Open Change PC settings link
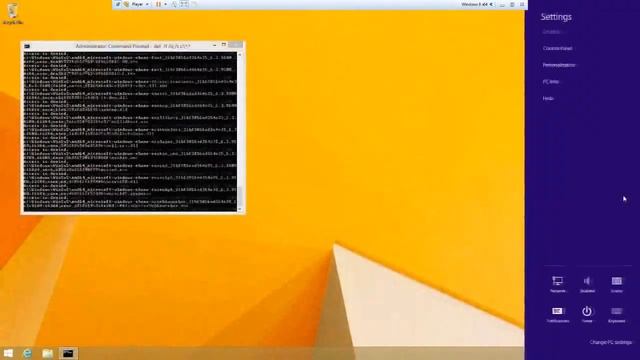This screenshot has height=360, width=640. [611, 342]
